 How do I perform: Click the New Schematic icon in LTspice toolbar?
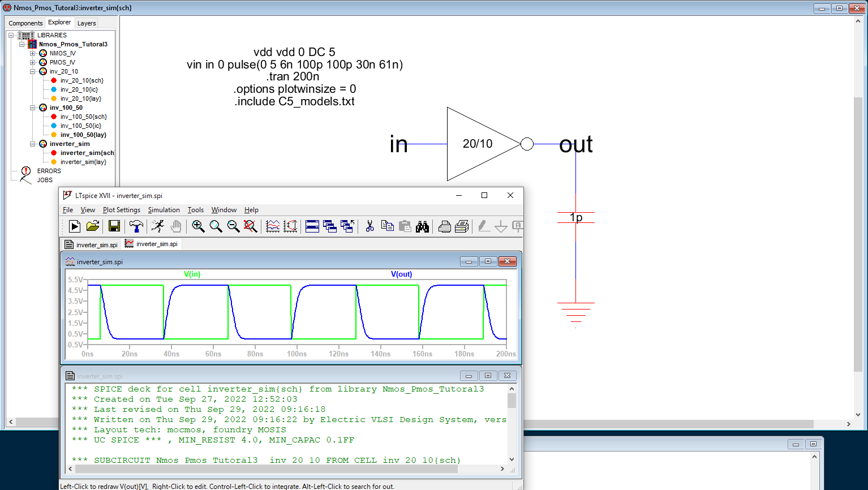click(74, 226)
